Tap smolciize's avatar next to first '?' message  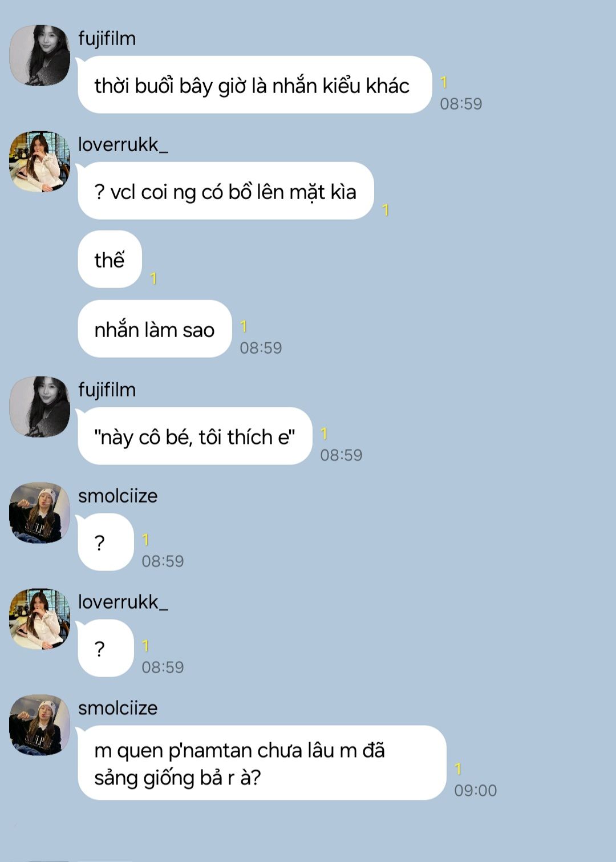pyautogui.click(x=39, y=513)
